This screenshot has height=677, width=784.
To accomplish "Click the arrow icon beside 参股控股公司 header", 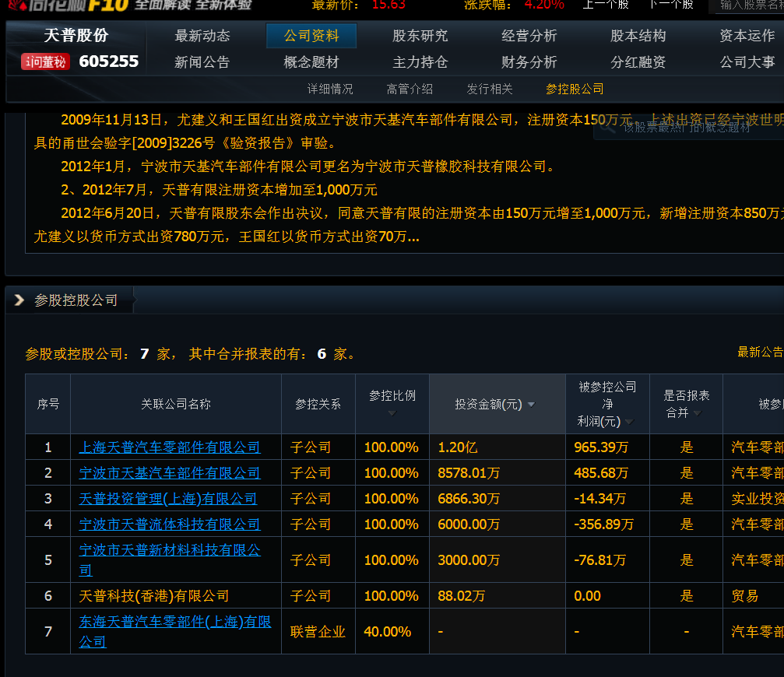I will click(19, 300).
